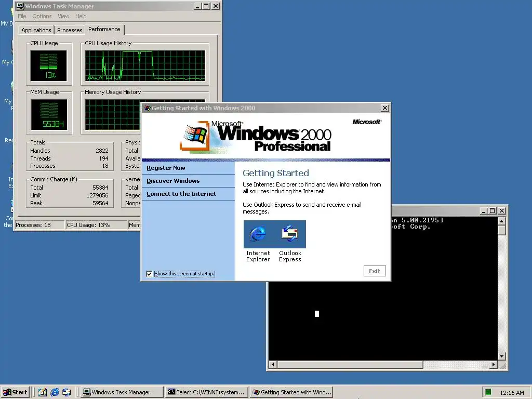Switch to the Processes tab
The width and height of the screenshot is (532, 399).
click(70, 30)
